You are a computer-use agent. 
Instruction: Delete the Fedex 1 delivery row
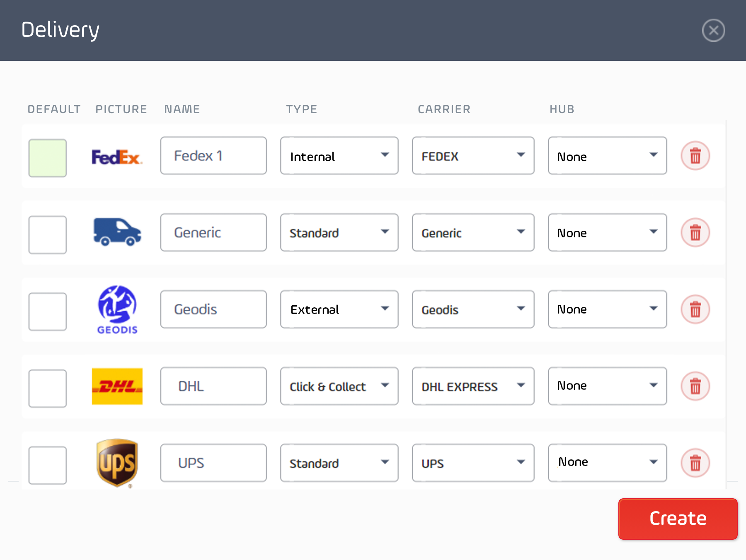coord(695,156)
